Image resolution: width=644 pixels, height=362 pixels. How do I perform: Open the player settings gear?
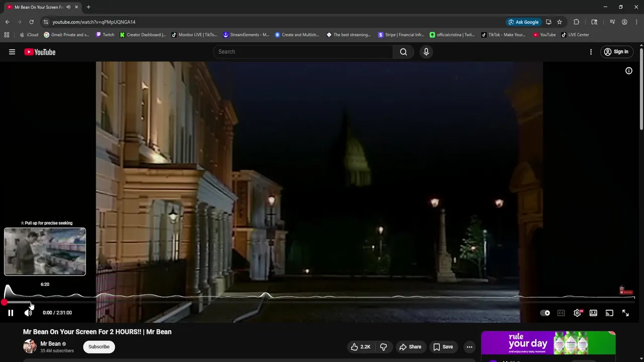tap(577, 313)
